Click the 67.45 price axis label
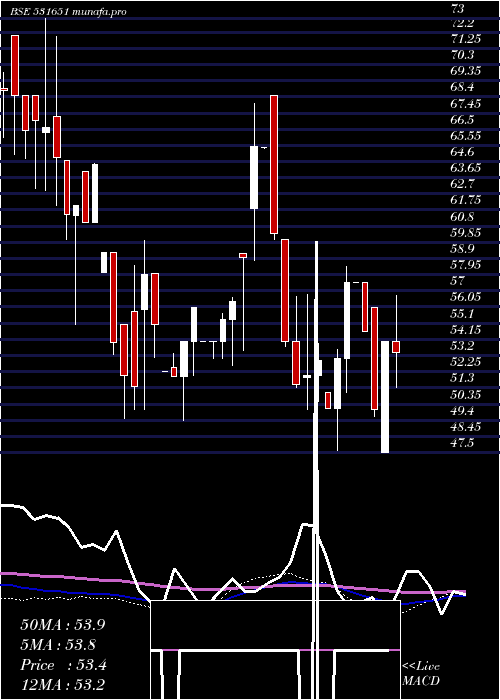The height and width of the screenshot is (700, 500). click(466, 104)
